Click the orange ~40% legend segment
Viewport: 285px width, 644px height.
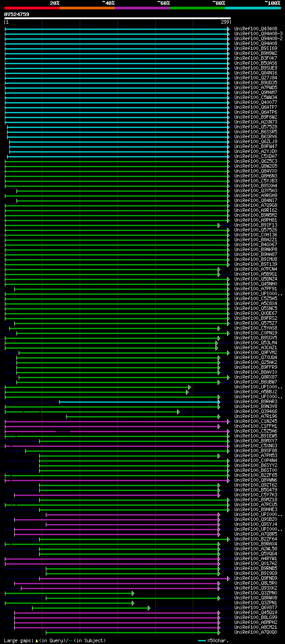tap(87, 8)
